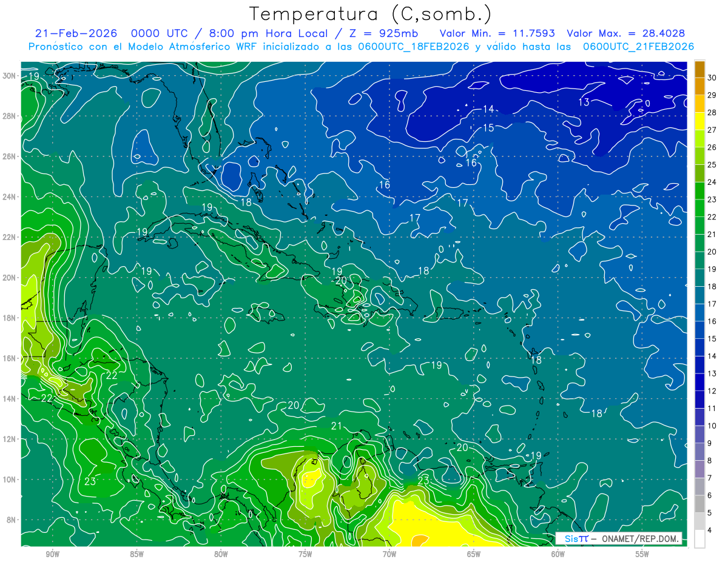
Task: Click the '85W' longitude axis label
Action: coord(136,554)
